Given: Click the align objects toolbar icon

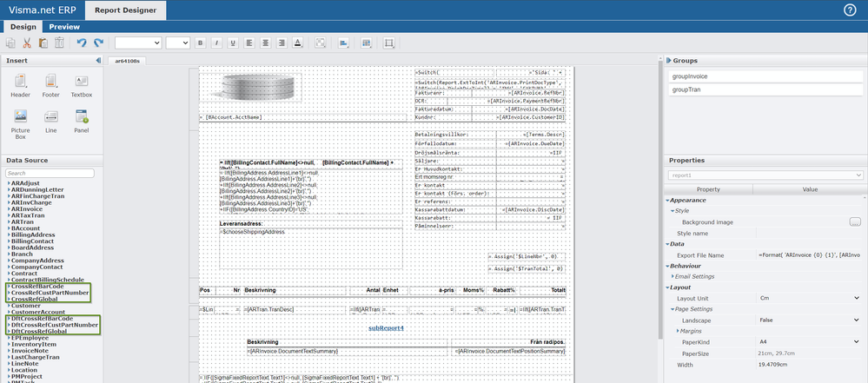Looking at the screenshot, I should coord(343,43).
